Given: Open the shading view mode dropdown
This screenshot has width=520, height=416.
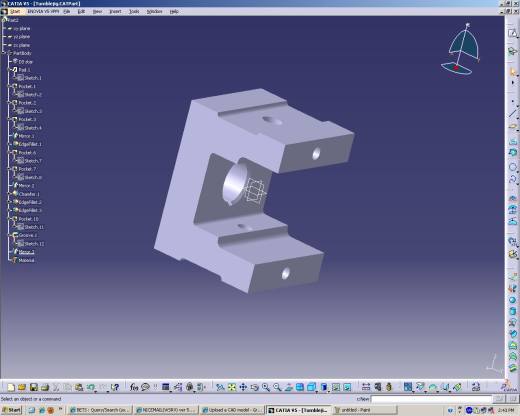Looking at the screenshot, I should pos(328,391).
